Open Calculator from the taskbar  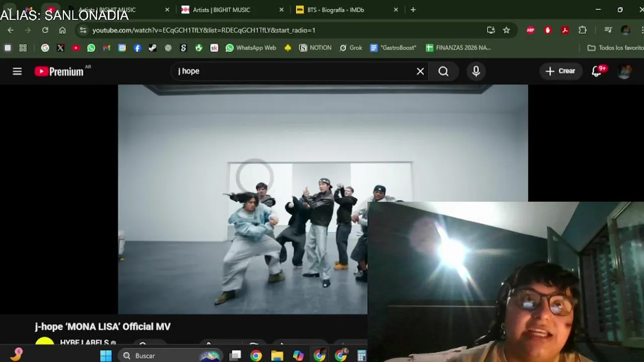362,355
